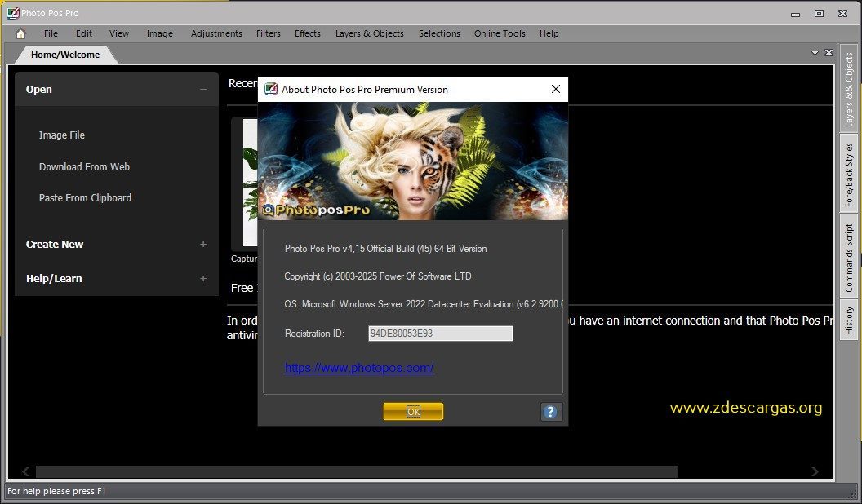This screenshot has height=504, width=862.
Task: Open the Layers && Objects side panel
Action: point(849,90)
